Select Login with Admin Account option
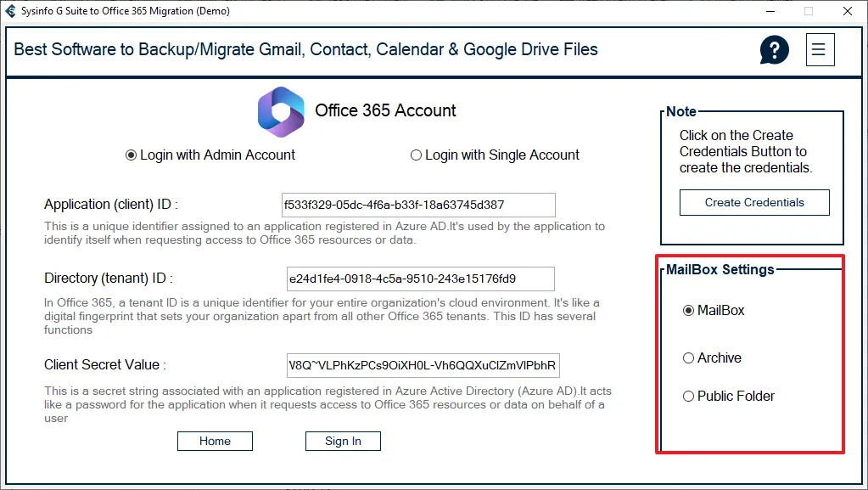 point(210,155)
